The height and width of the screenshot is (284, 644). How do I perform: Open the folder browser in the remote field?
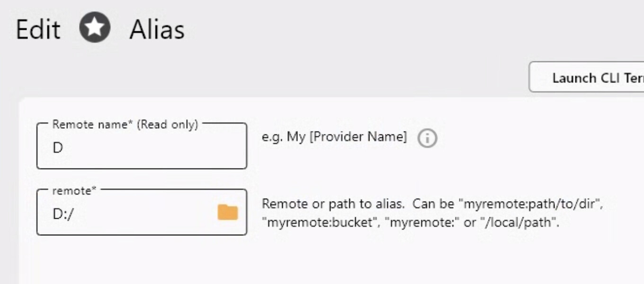click(228, 213)
